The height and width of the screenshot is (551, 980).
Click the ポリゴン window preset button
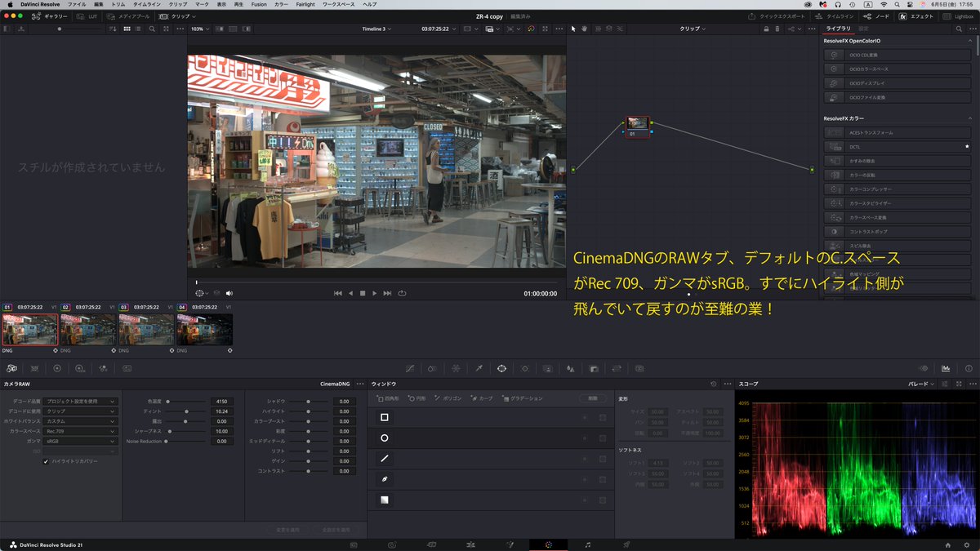click(448, 398)
